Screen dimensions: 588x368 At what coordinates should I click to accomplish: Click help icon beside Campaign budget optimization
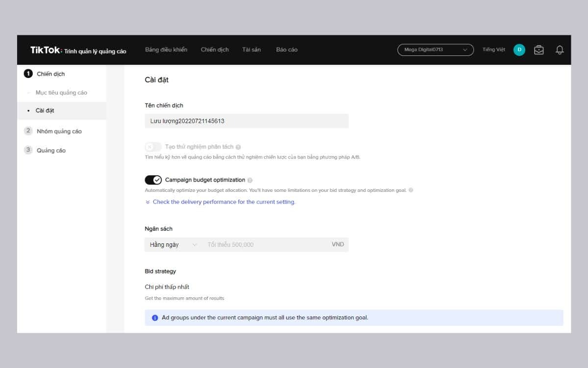pos(250,180)
